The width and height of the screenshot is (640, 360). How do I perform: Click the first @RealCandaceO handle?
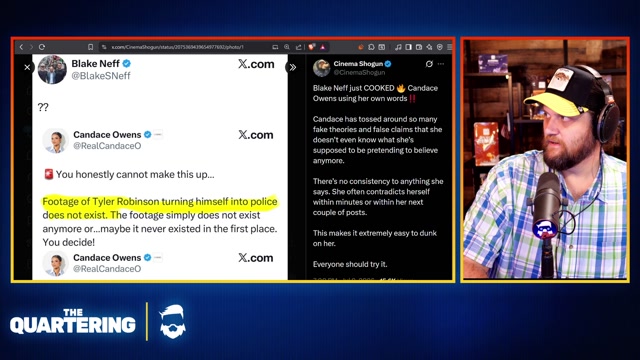tap(107, 146)
